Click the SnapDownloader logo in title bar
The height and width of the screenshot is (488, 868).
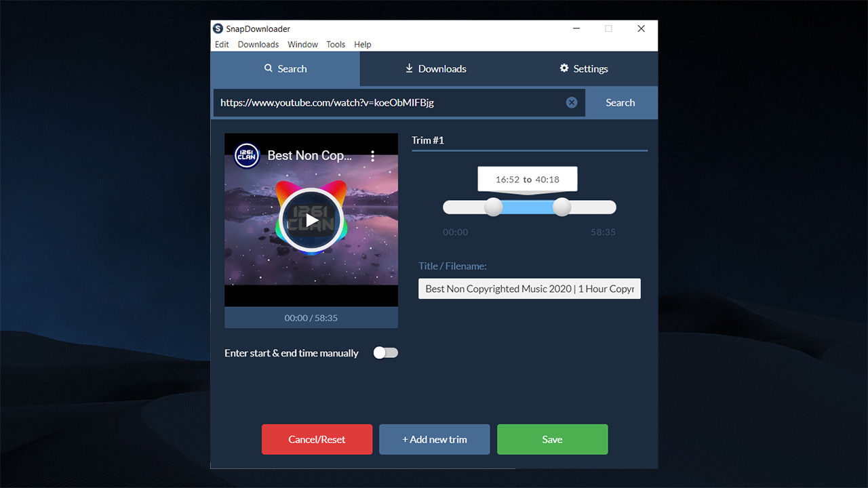[x=218, y=28]
